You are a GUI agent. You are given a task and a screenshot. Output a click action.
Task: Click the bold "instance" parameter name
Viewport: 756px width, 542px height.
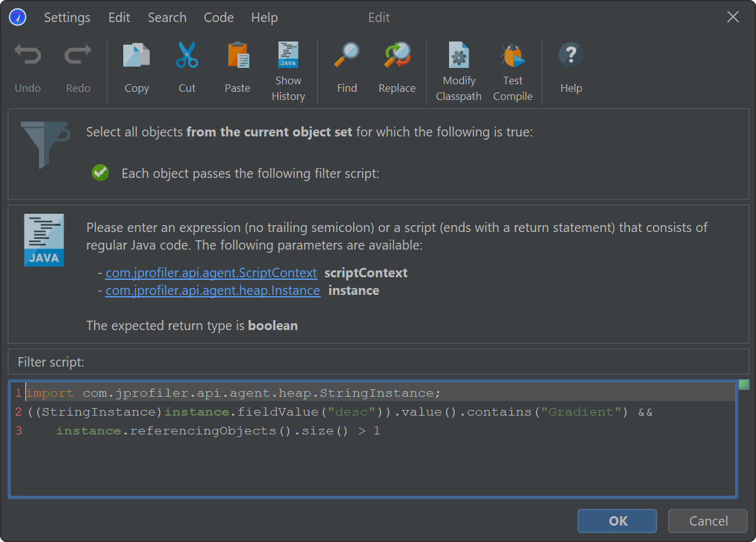(354, 290)
